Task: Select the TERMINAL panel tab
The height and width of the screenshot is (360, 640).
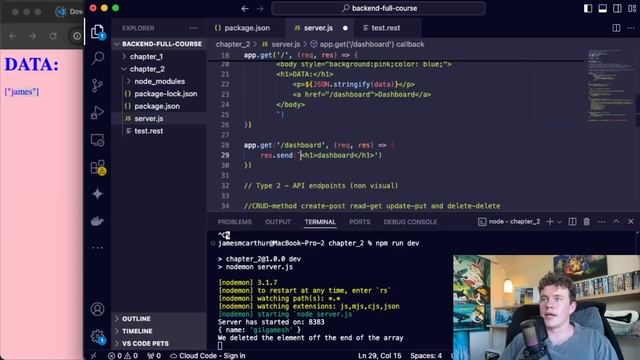Action: (320, 222)
